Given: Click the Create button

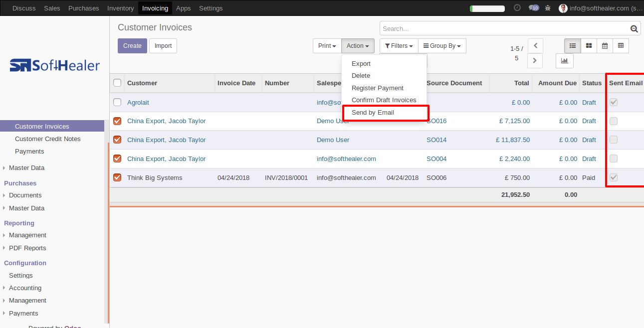Looking at the screenshot, I should (132, 46).
